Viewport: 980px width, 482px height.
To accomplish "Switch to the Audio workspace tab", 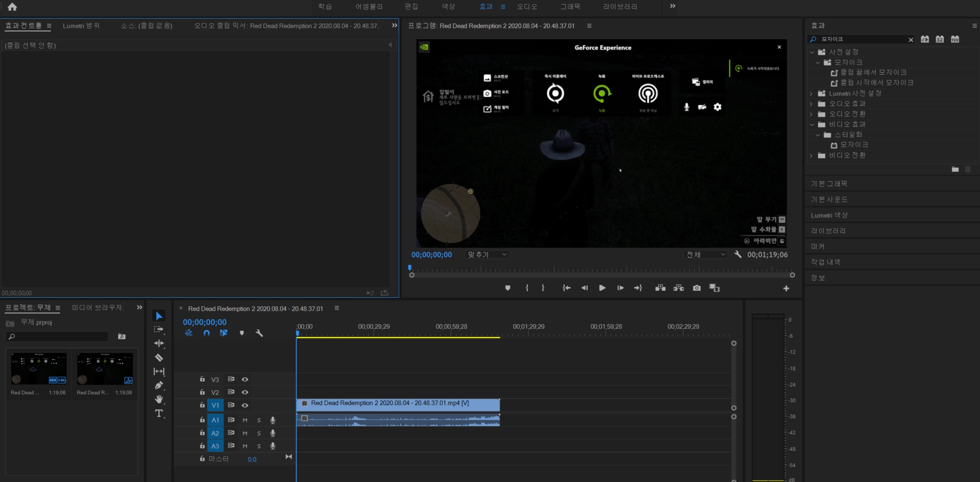I will (527, 7).
